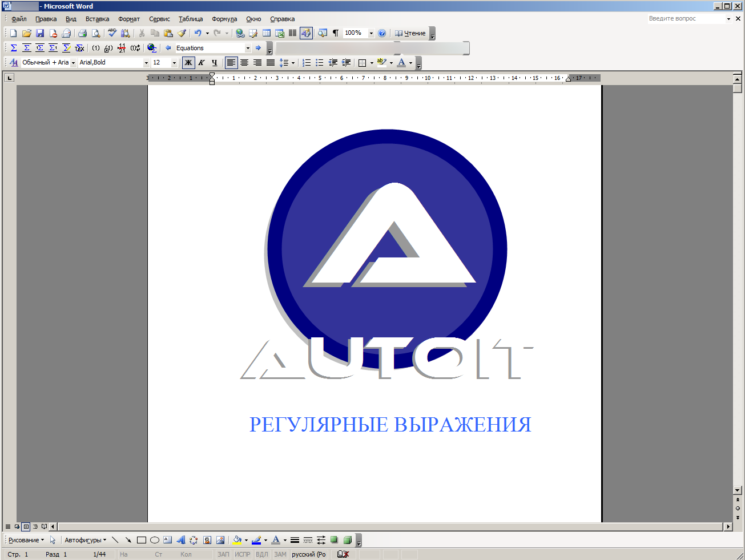The height and width of the screenshot is (560, 745).
Task: Open the Таблица menu
Action: (191, 19)
